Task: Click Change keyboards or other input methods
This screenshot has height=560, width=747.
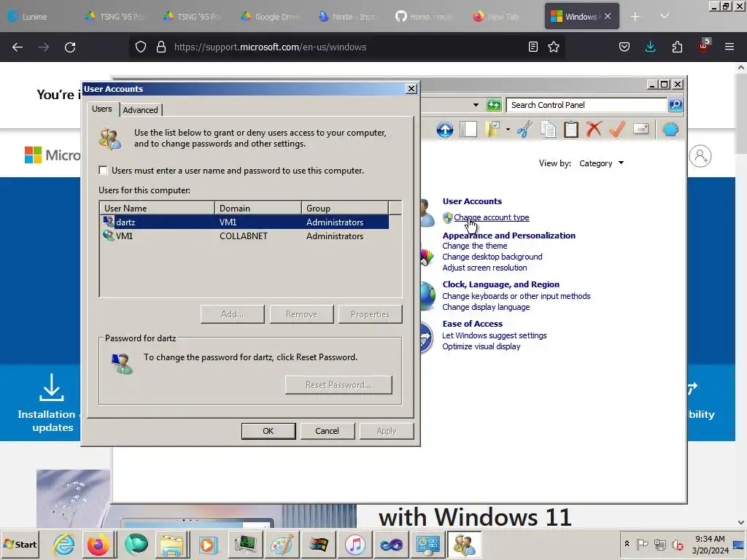Action: (x=516, y=296)
